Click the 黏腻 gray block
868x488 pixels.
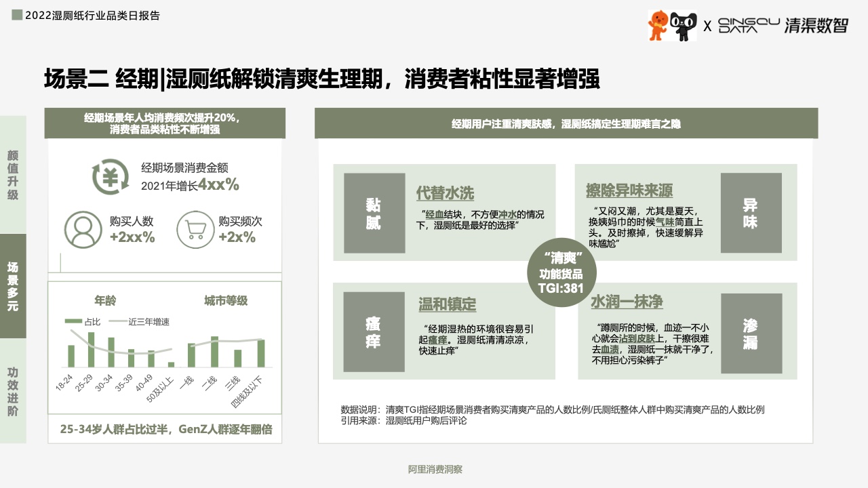pyautogui.click(x=374, y=213)
